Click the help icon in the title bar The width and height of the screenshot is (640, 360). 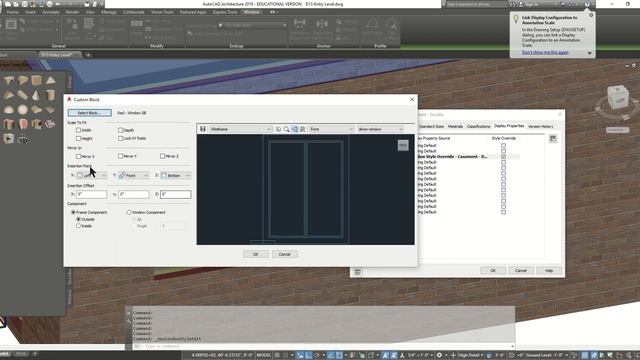coord(587,4)
